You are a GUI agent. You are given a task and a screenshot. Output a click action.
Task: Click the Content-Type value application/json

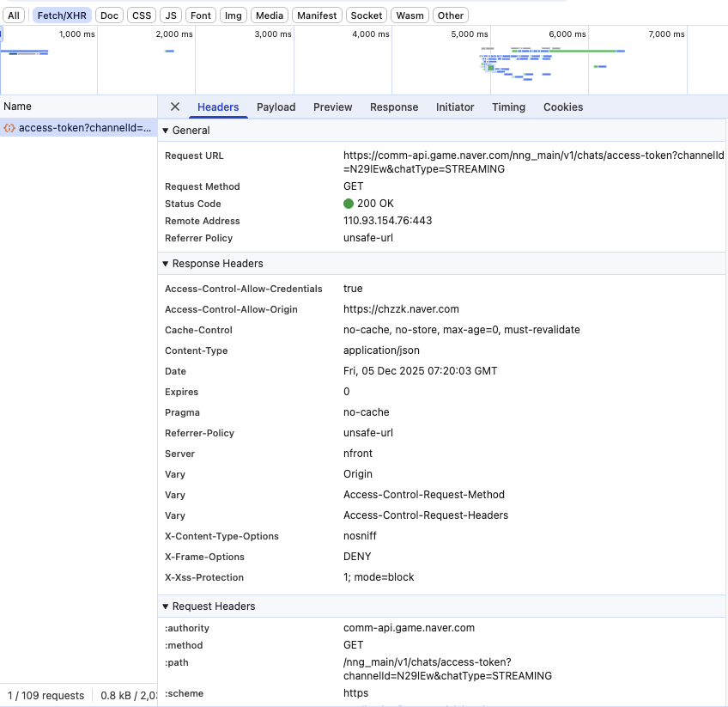[381, 350]
